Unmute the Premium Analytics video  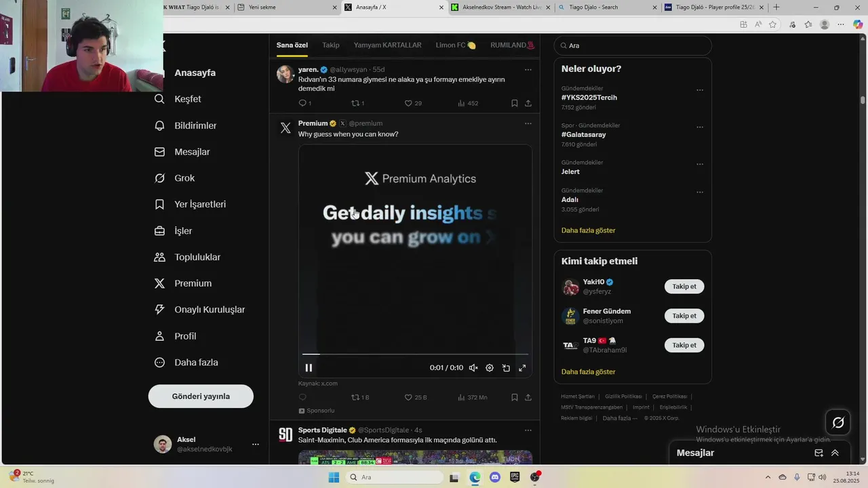(473, 368)
